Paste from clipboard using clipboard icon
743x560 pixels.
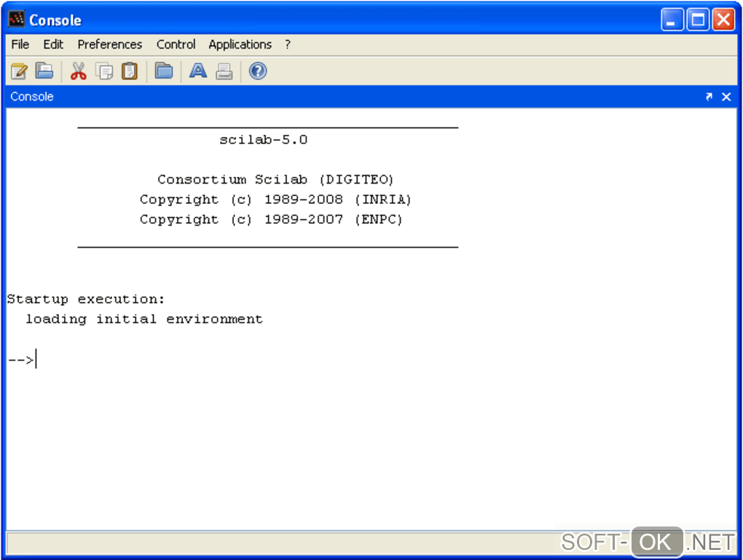point(130,71)
